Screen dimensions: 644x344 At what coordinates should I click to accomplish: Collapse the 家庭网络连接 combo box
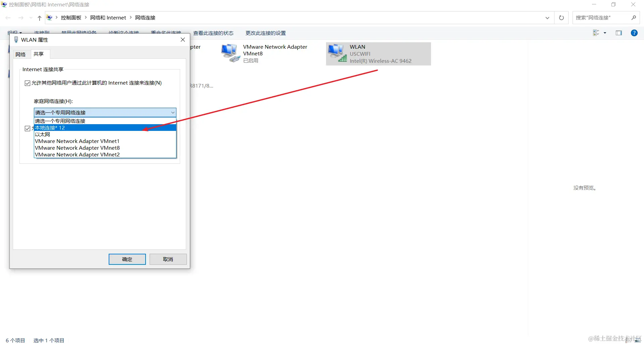173,112
